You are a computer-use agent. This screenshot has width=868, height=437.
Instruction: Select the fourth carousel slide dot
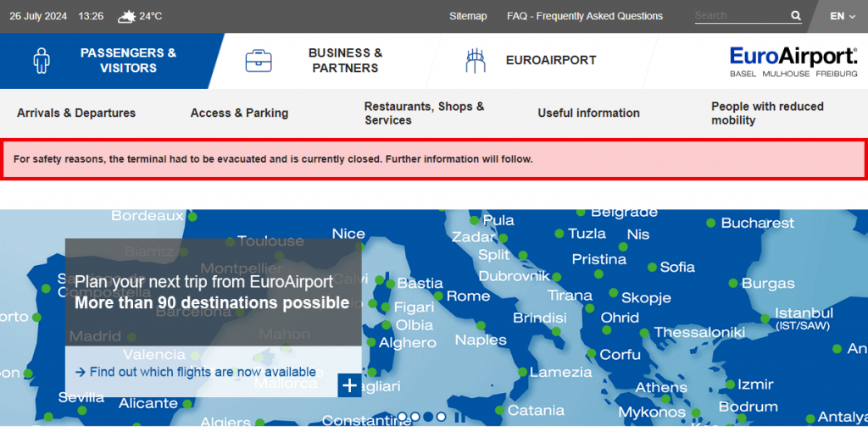click(441, 417)
